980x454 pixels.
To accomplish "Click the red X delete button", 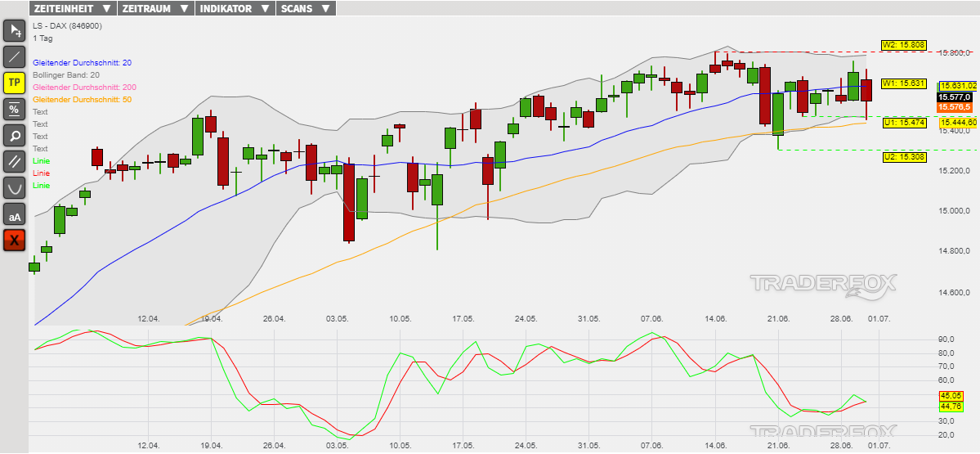I will pos(15,240).
